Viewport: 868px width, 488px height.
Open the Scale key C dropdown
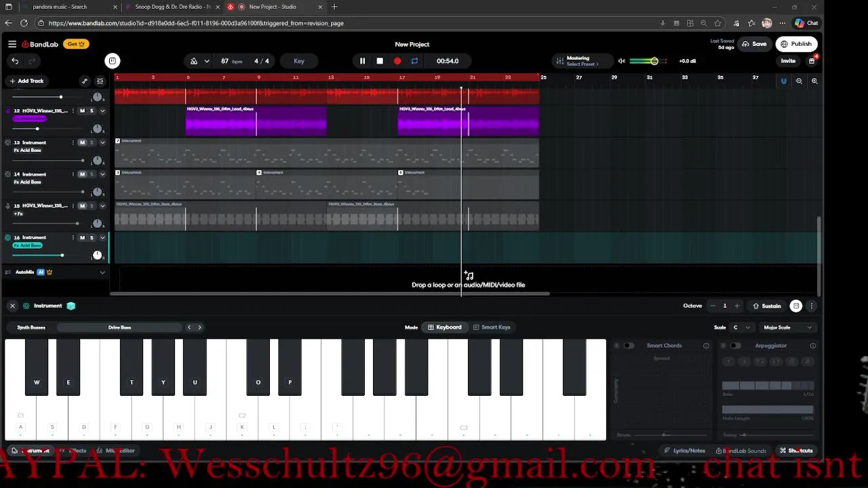click(x=742, y=327)
